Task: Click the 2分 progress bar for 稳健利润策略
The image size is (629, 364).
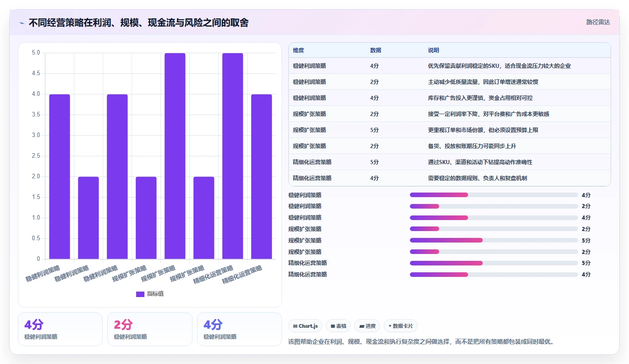Action: [494, 206]
